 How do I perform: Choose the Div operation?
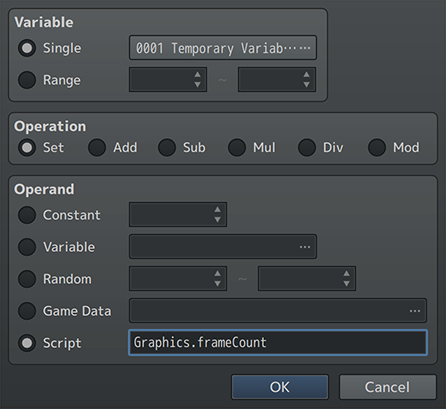point(307,147)
